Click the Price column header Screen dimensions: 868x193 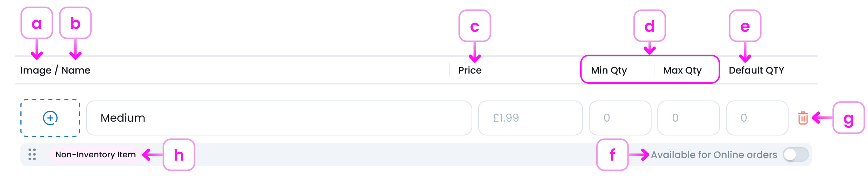pos(470,70)
